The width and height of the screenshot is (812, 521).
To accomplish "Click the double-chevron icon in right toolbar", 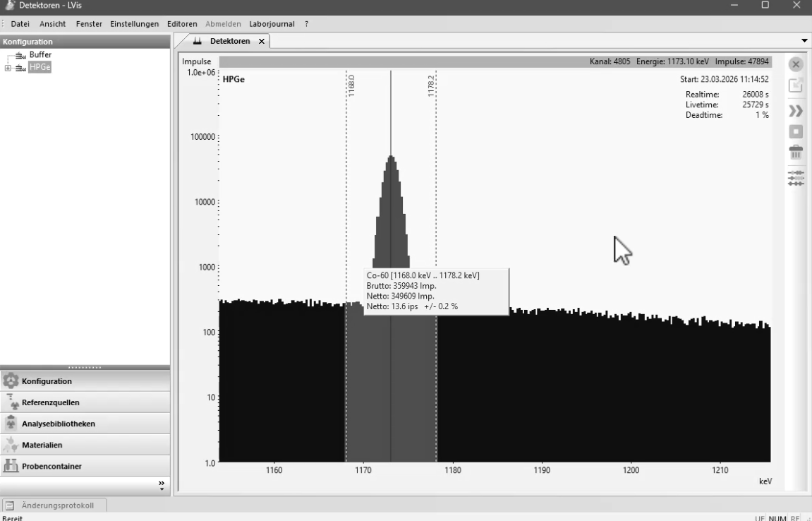I will pos(796,111).
